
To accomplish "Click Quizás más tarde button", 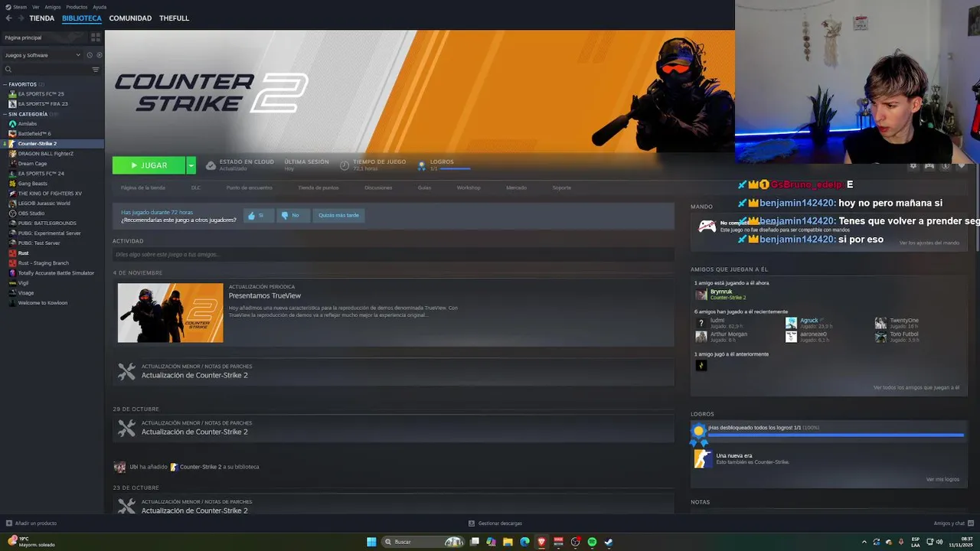I will [338, 216].
